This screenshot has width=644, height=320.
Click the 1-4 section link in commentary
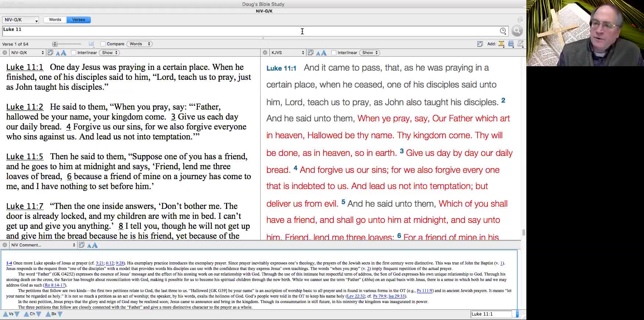click(9, 263)
